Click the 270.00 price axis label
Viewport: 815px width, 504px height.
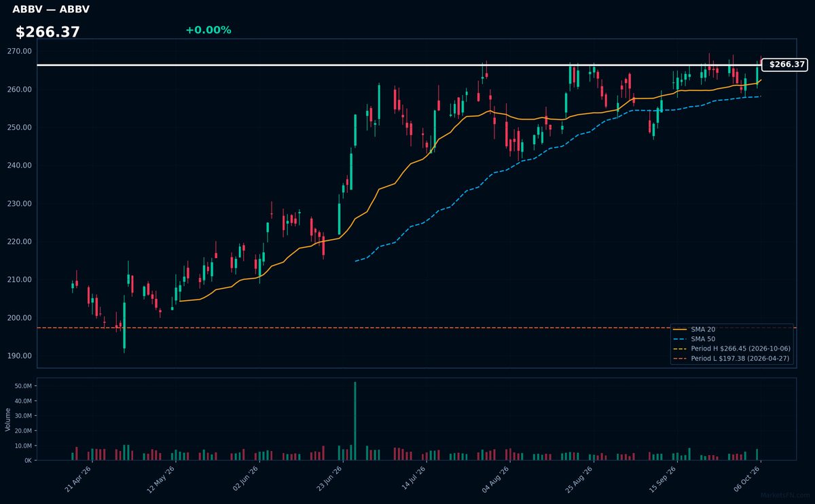pos(19,52)
